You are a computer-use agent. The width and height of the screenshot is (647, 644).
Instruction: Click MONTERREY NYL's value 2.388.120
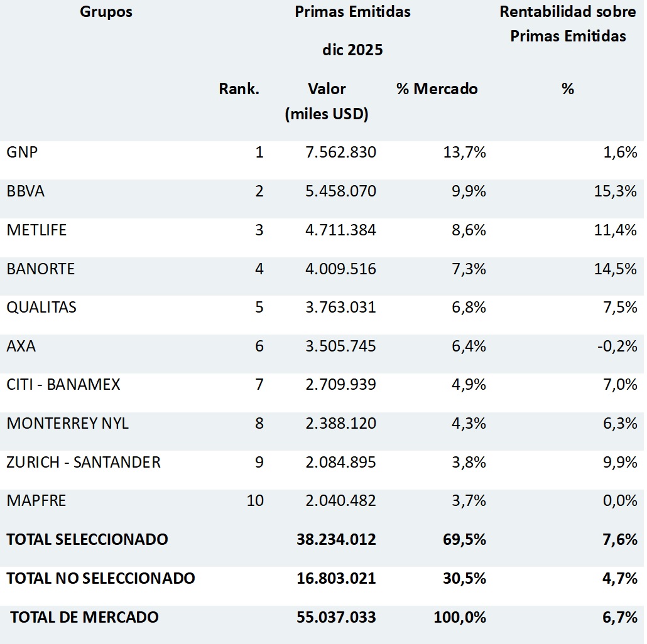[340, 424]
